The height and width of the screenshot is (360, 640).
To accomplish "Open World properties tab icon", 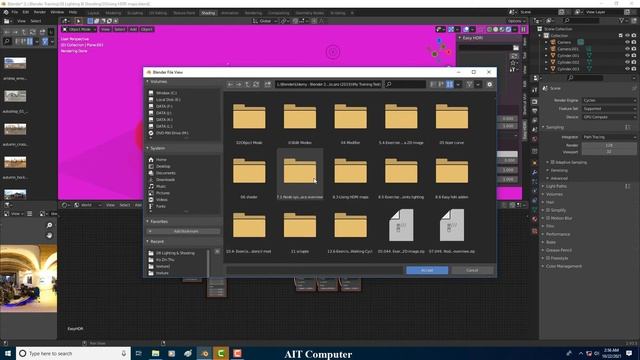I will tap(535, 140).
